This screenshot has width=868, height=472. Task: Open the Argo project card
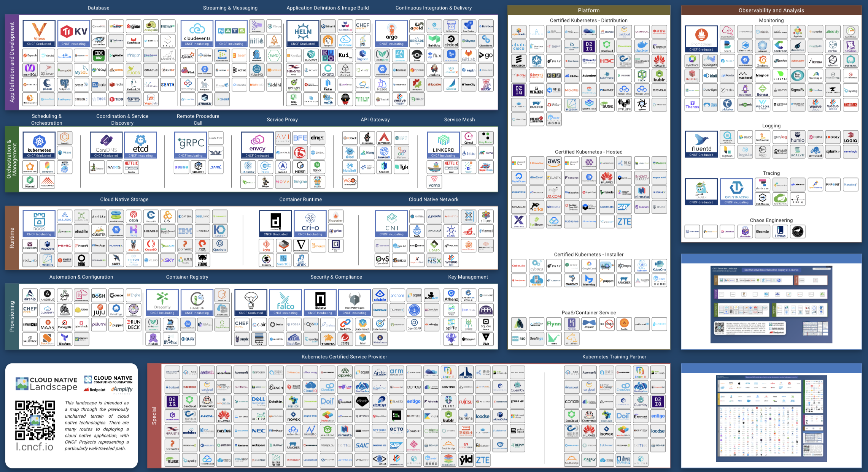coord(391,33)
